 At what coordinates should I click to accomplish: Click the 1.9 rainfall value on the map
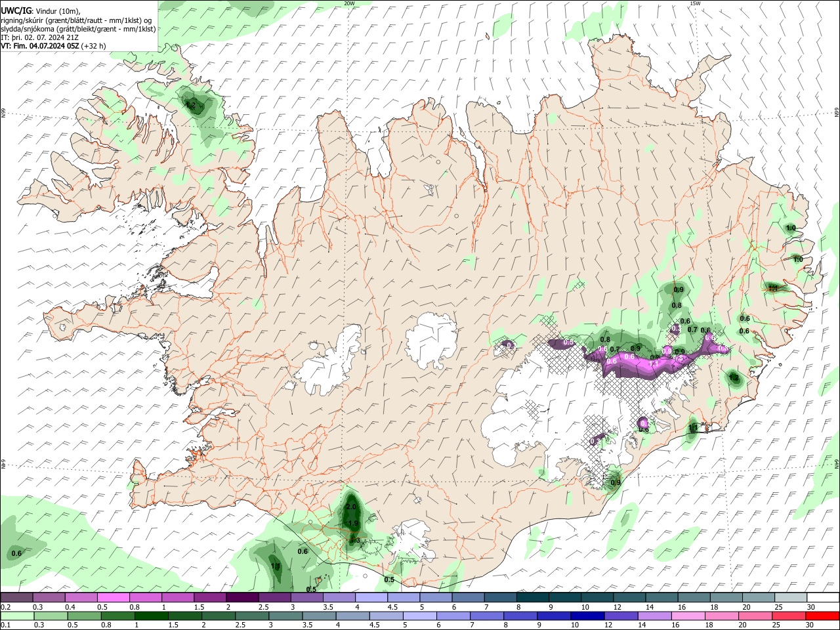(353, 523)
